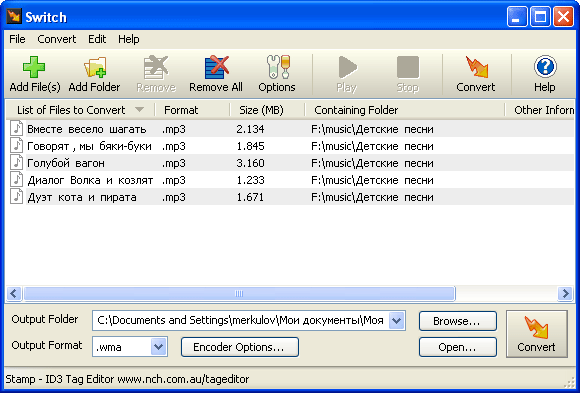Click the Add Folder toolbar icon
This screenshot has width=580, height=393.
95,67
